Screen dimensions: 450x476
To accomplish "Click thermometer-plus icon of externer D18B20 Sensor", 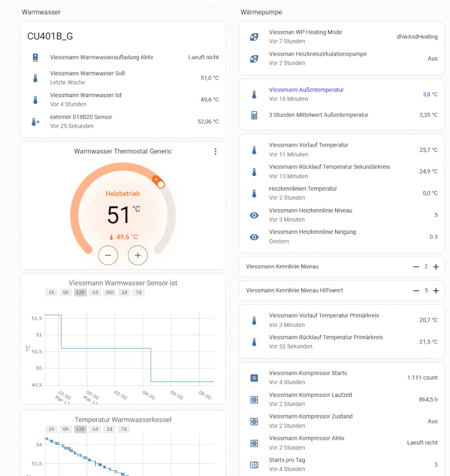I will tap(36, 122).
